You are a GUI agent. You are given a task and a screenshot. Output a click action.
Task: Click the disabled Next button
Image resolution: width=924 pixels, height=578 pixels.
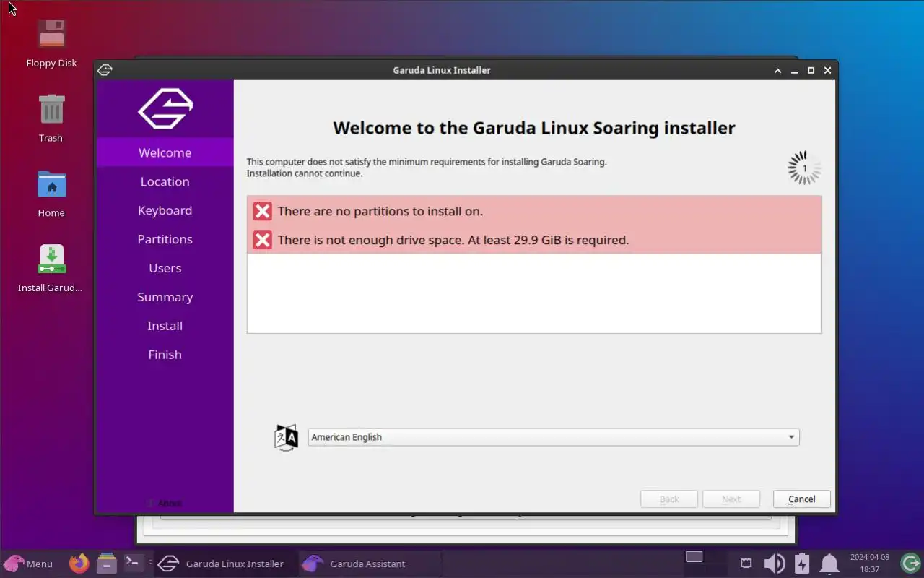pos(731,499)
